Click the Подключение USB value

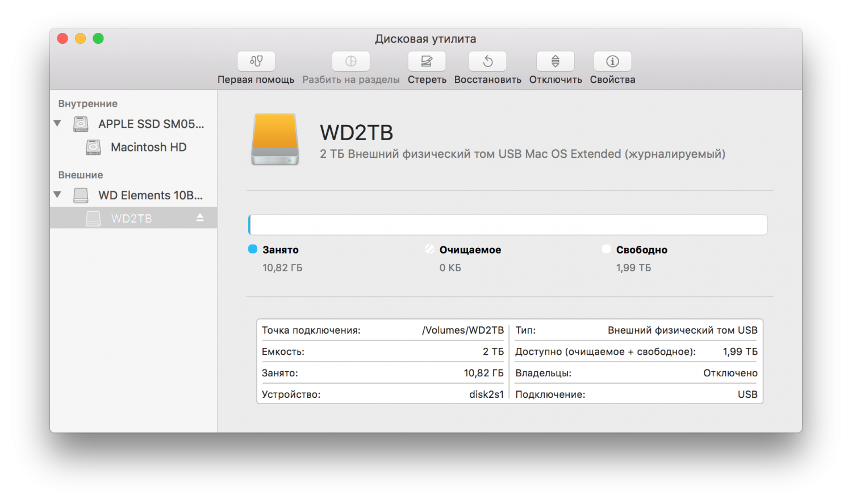pyautogui.click(x=747, y=394)
